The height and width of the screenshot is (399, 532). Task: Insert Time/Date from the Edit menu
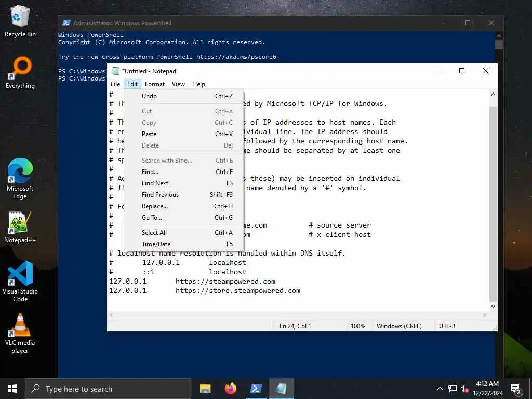coord(184,244)
